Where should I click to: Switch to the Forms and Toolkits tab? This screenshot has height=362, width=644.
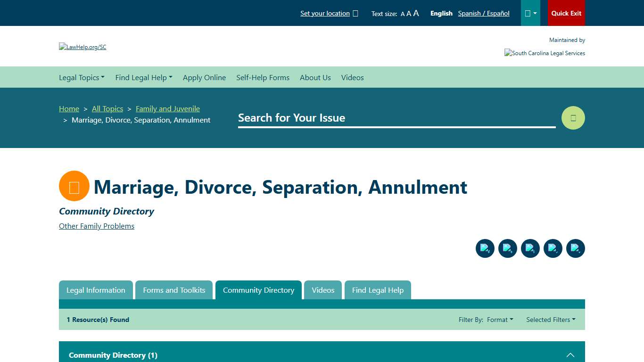[174, 290]
